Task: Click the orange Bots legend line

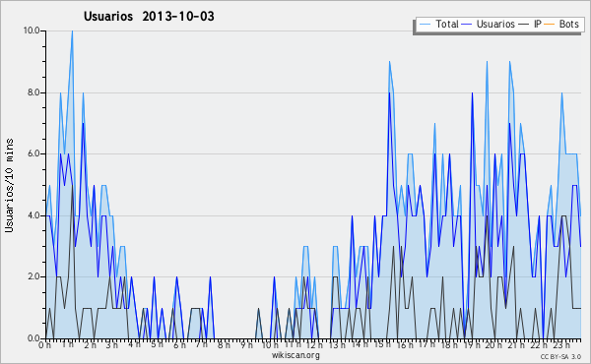Action: (x=550, y=25)
